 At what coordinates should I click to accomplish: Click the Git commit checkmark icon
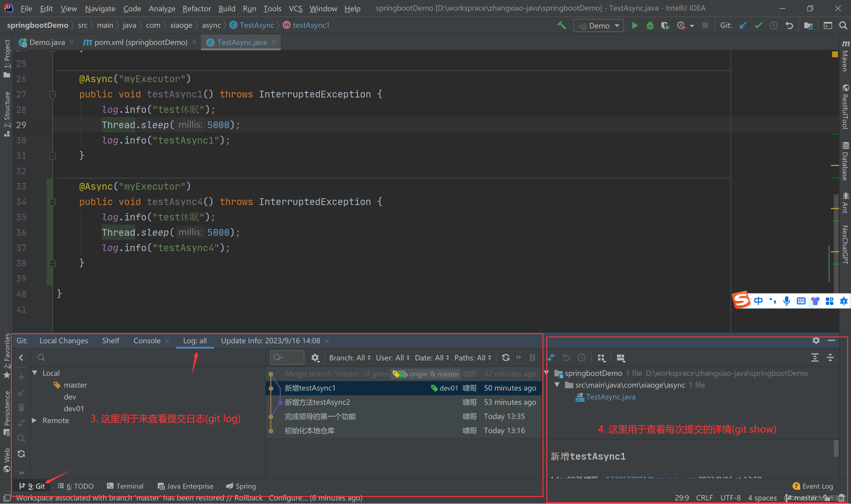point(758,25)
